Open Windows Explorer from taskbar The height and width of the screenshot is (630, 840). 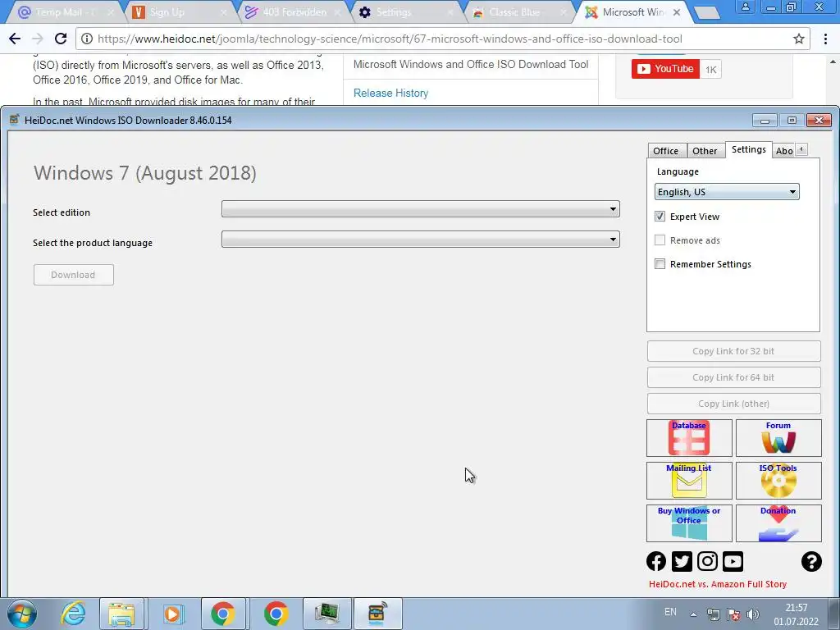[x=121, y=614]
